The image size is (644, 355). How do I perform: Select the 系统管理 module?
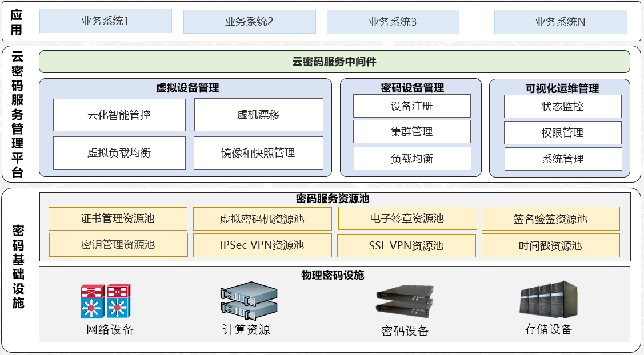click(x=562, y=159)
